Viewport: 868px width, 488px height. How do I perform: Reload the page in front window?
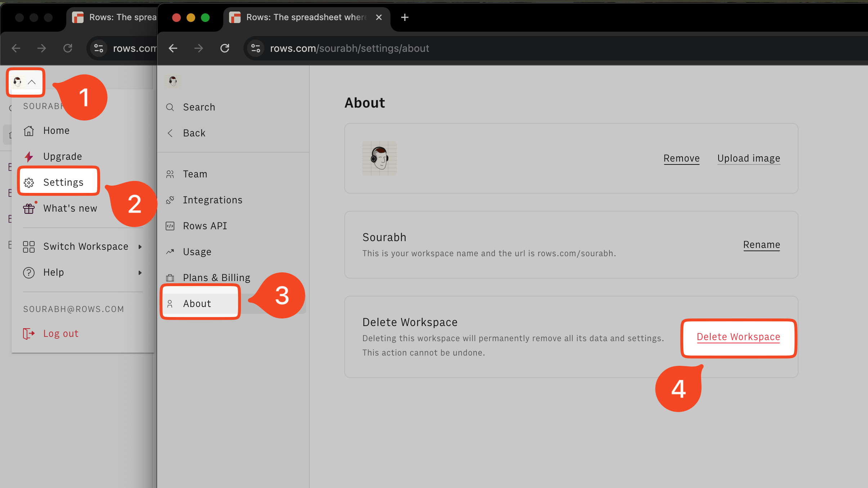coord(225,48)
